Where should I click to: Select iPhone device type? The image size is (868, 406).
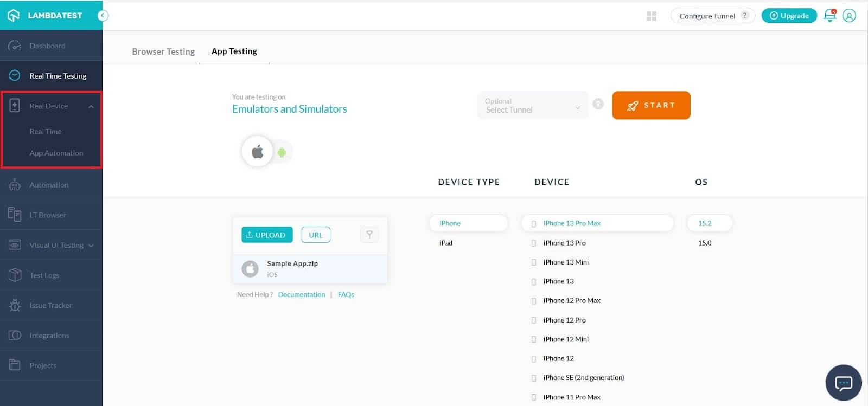pos(469,223)
